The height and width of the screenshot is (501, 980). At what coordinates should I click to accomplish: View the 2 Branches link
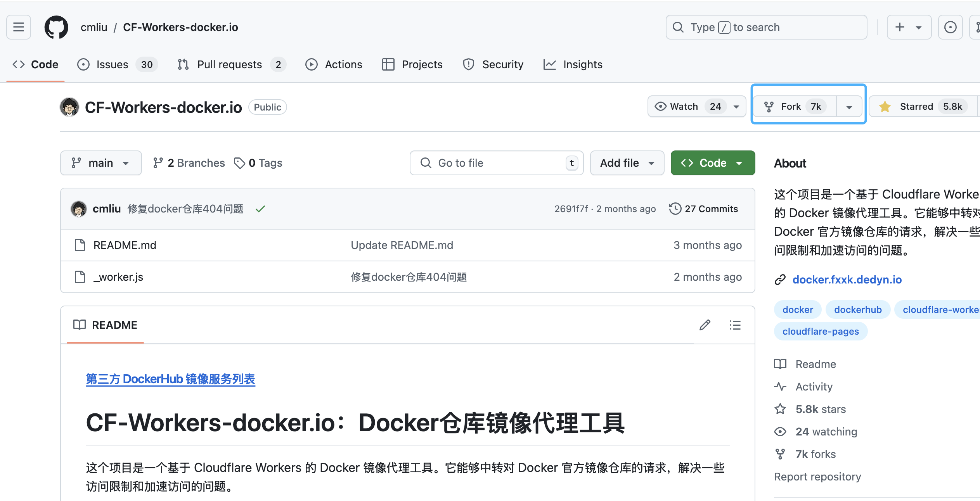click(189, 163)
